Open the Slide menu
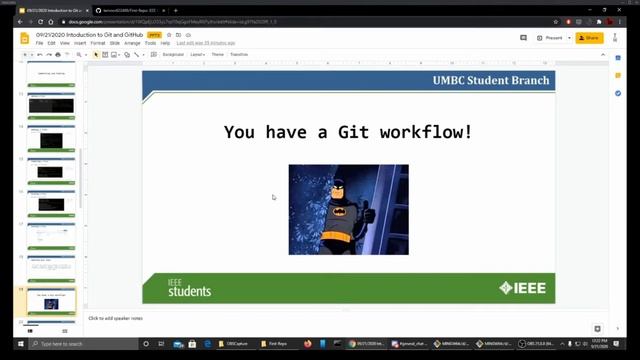Image resolution: width=640 pixels, height=360 pixels. [x=115, y=43]
